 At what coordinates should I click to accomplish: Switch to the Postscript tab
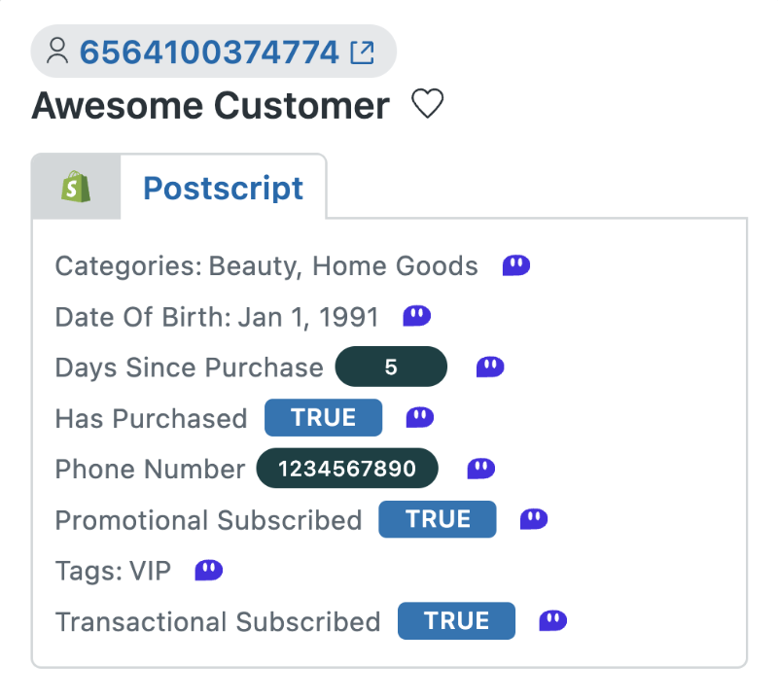point(223,188)
